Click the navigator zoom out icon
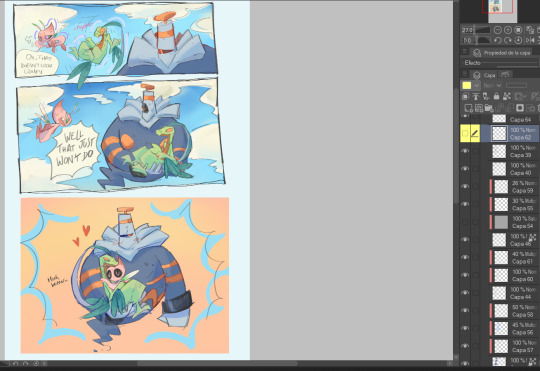 click(497, 30)
